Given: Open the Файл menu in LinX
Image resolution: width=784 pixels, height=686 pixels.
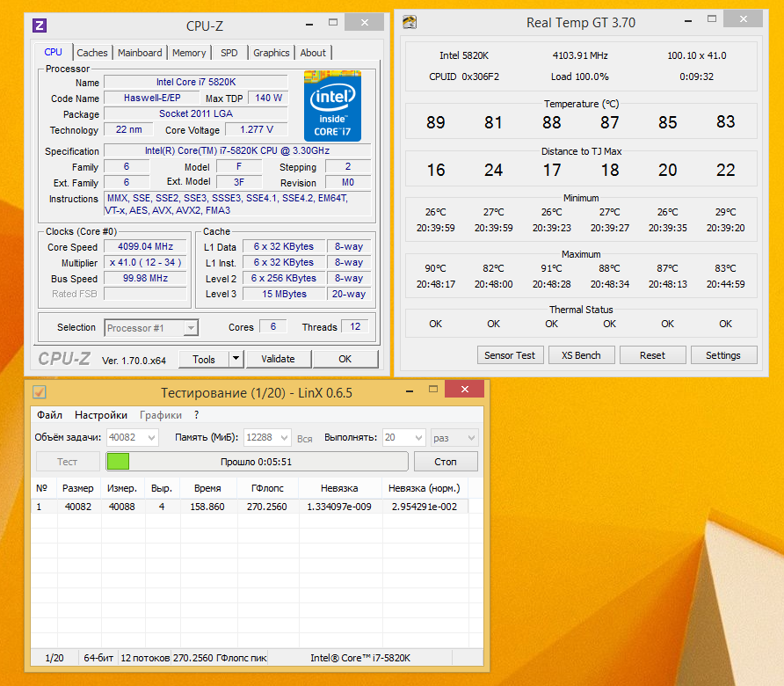Looking at the screenshot, I should pos(49,415).
